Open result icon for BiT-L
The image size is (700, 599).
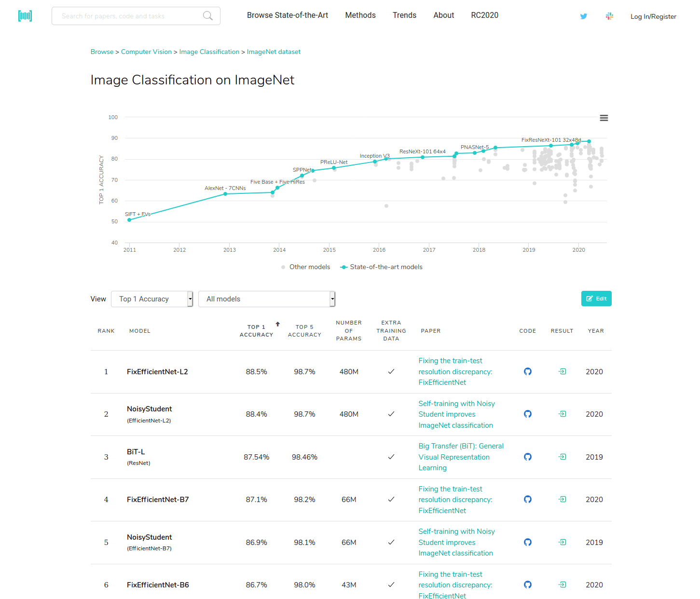coord(563,457)
